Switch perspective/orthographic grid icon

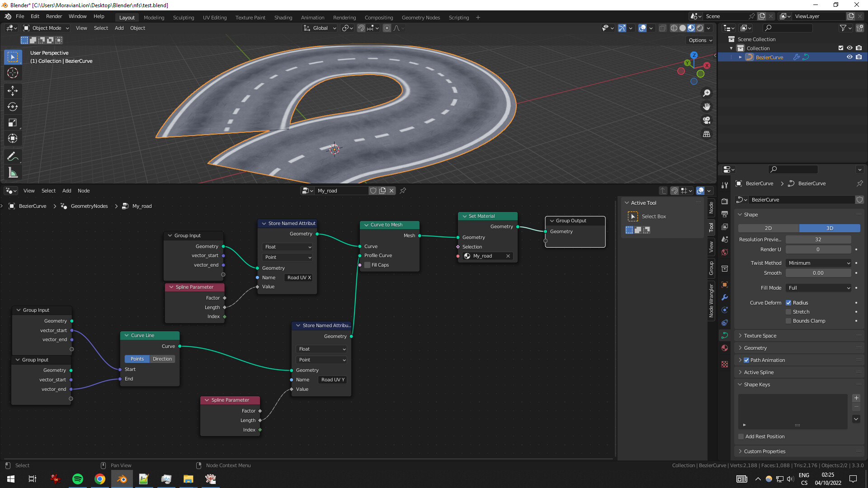pyautogui.click(x=707, y=134)
